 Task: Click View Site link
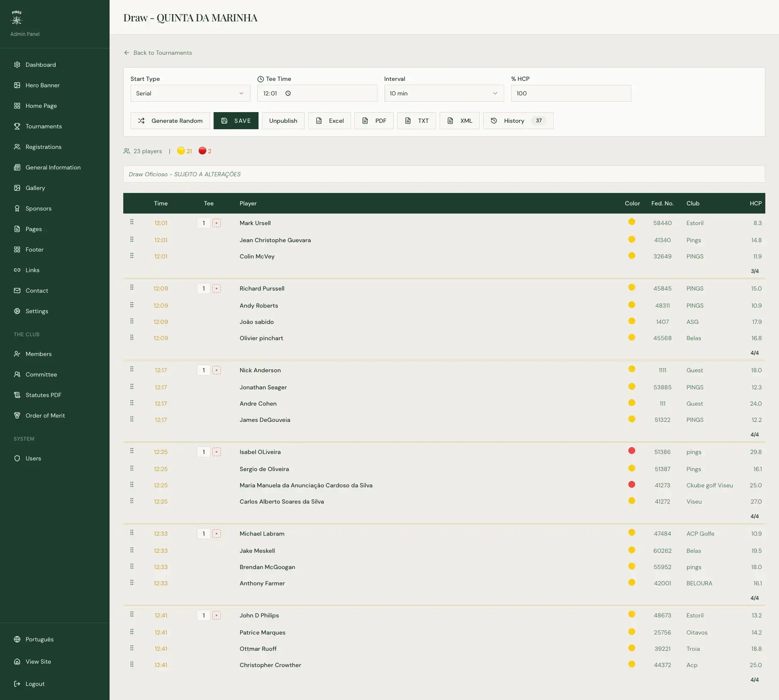(x=55, y=661)
